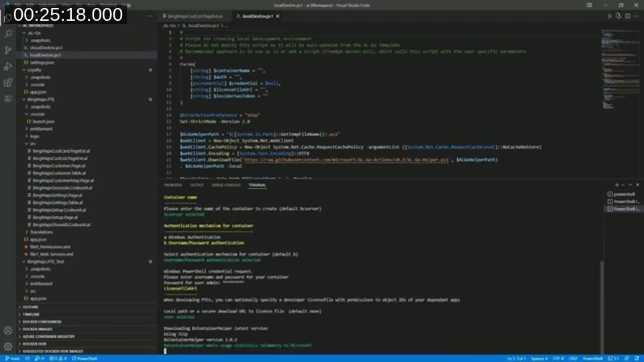The image size is (644, 362).
Task: Click UTF-8 encoding in status bar
Action: click(x=557, y=358)
